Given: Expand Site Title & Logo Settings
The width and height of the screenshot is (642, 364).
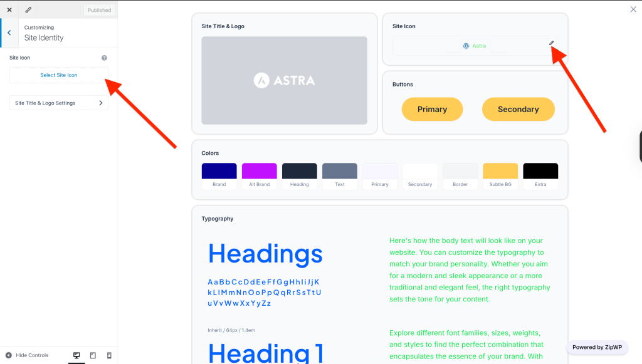Looking at the screenshot, I should [x=59, y=103].
